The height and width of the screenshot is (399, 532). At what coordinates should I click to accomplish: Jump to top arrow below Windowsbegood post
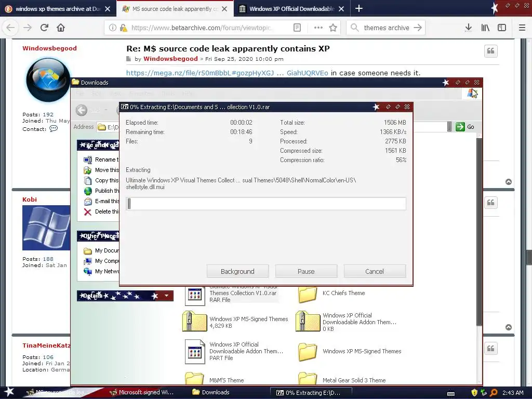509,182
